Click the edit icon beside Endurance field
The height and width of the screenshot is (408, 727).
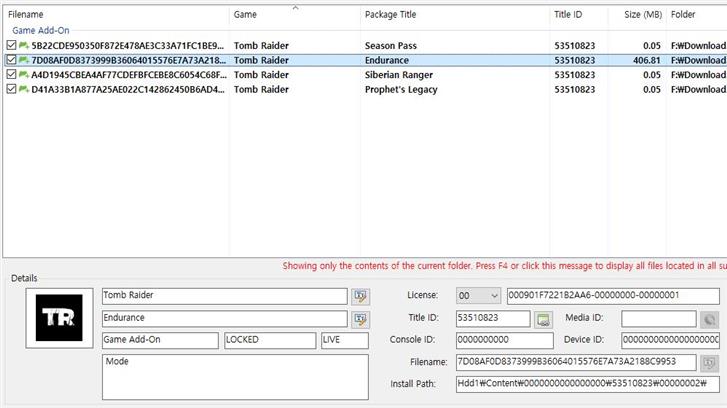click(360, 319)
